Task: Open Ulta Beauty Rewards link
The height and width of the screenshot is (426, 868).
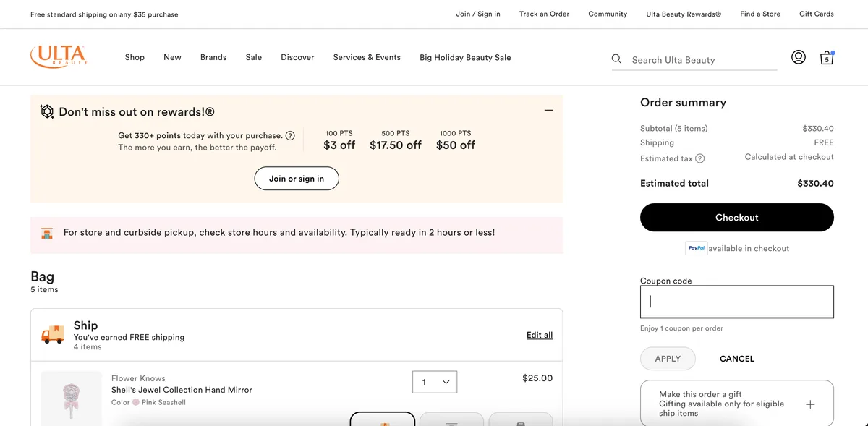Action: 684,14
